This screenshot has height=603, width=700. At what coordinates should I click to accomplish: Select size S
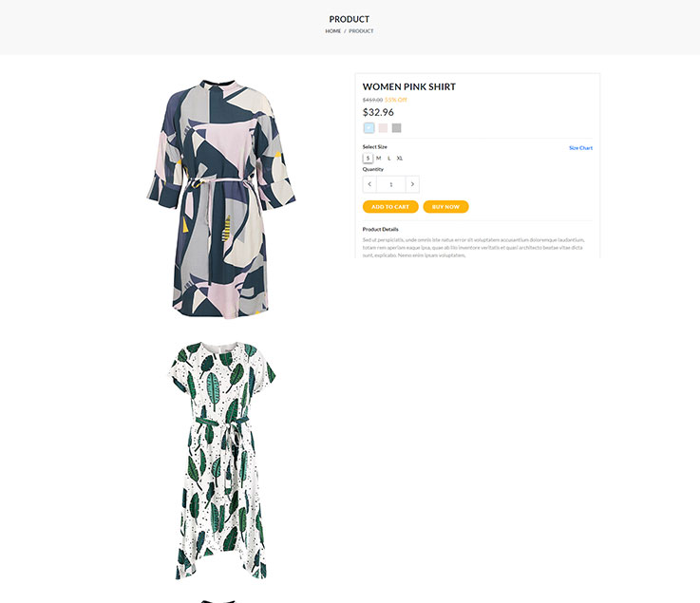[368, 158]
